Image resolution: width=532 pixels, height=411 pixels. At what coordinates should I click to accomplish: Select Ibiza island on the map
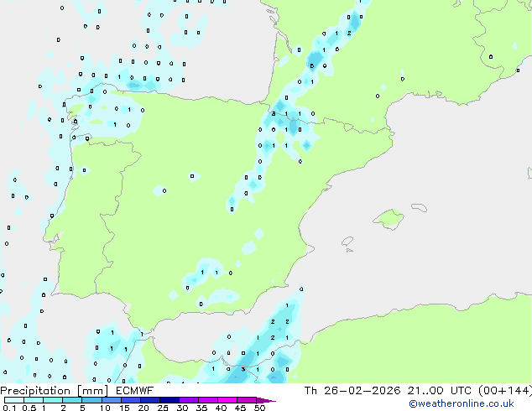pos(347,242)
